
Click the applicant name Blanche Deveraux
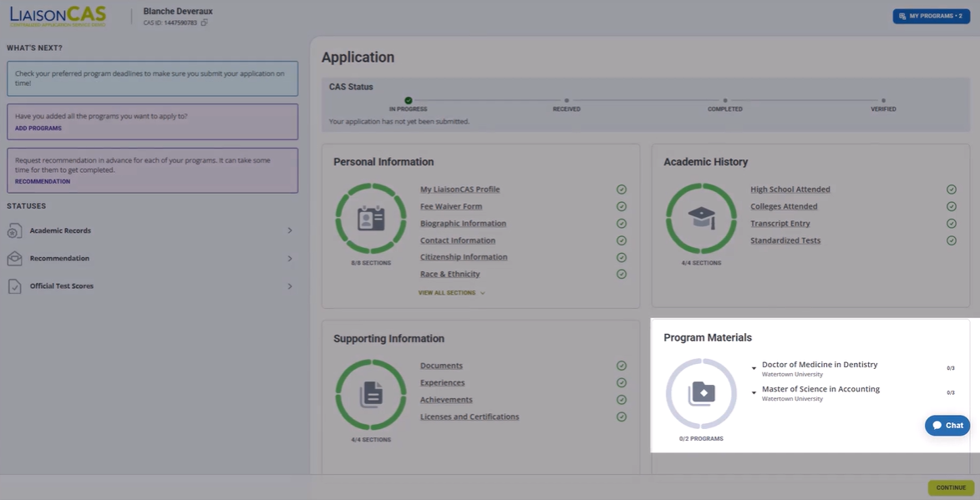pos(178,11)
